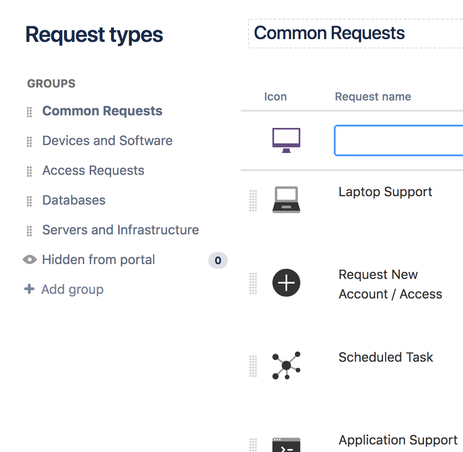Screen dimensions: 463x452
Task: Open Servers and Infrastructure group
Action: tap(120, 230)
